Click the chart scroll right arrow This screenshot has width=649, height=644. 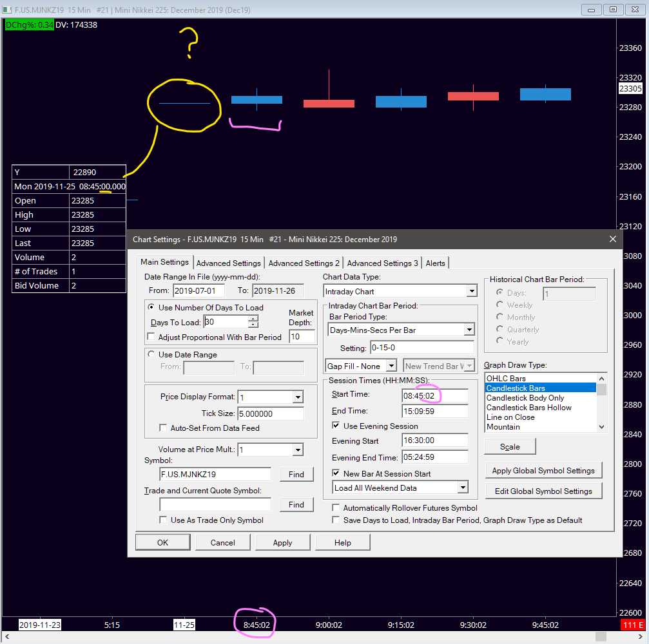(x=641, y=636)
